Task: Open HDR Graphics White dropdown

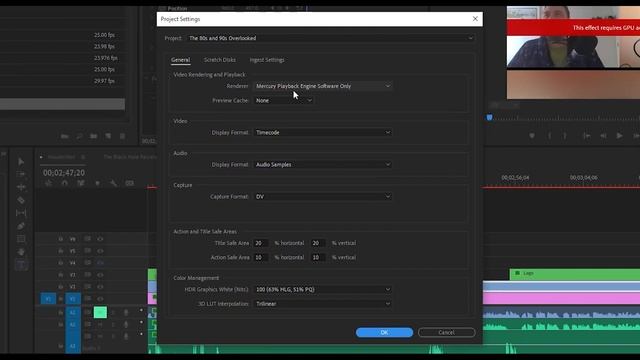Action: click(x=322, y=289)
